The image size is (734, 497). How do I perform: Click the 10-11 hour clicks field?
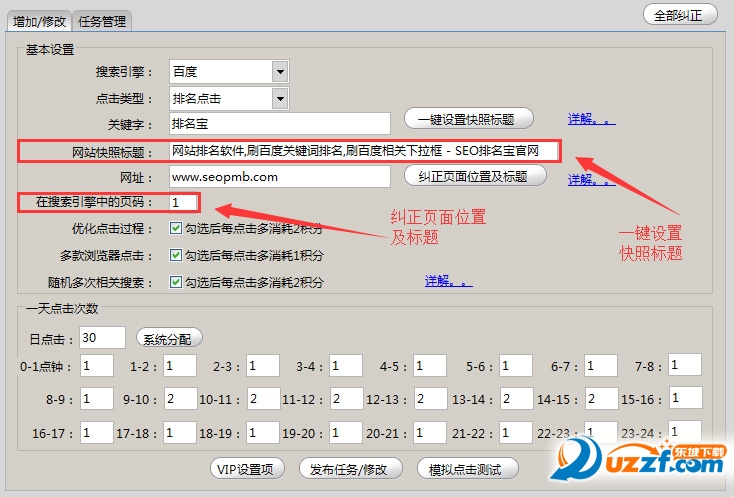coord(264,399)
